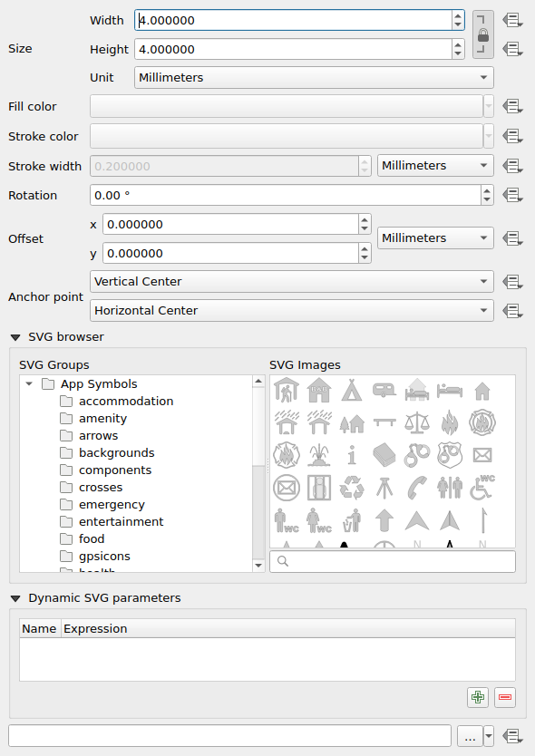This screenshot has width=535, height=756.
Task: Add a dynamic SVG parameter with green plus
Action: (x=477, y=696)
